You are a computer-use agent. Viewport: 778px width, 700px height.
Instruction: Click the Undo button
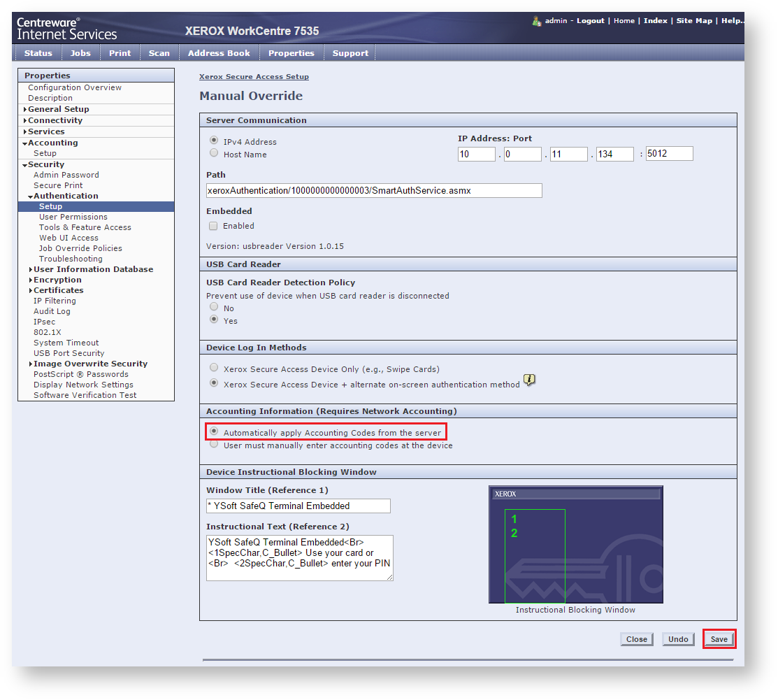coord(678,639)
